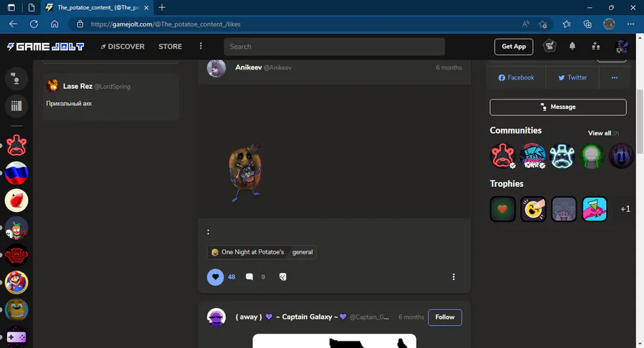
Task: Open more share options ellipsis
Action: tap(615, 77)
